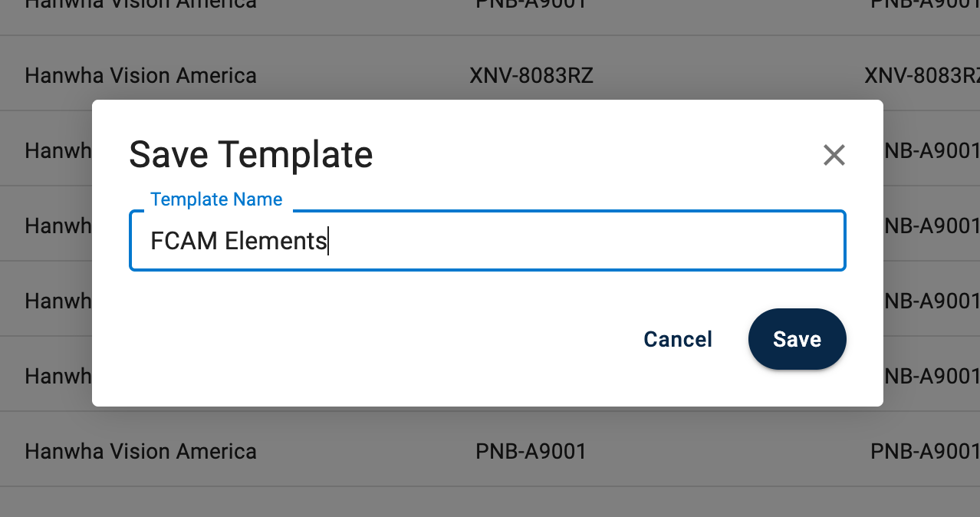The height and width of the screenshot is (517, 980).
Task: Click partial PNB-A9001 cell right of Template Name field
Action: [x=932, y=226]
